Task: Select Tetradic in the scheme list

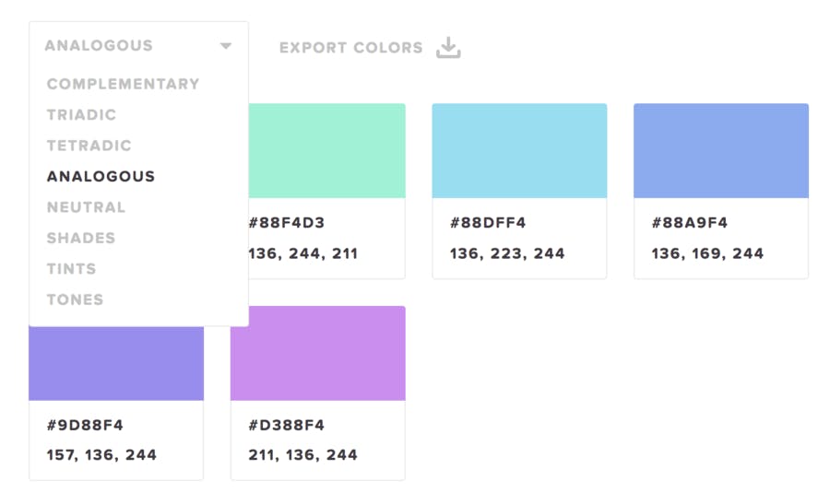Action: point(89,146)
